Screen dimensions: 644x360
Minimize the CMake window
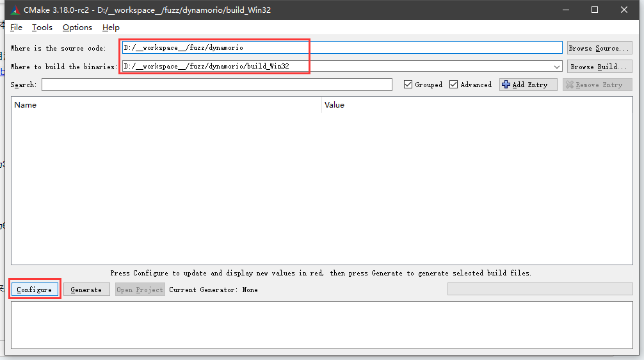click(566, 10)
